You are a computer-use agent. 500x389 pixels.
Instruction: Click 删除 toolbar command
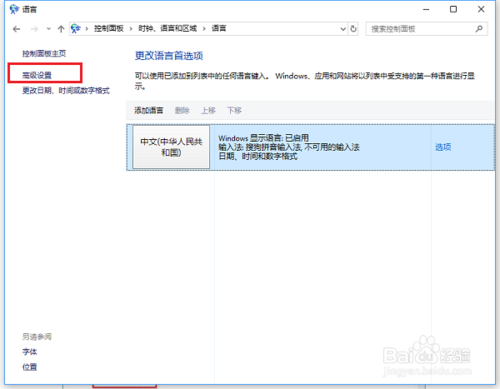tap(182, 110)
